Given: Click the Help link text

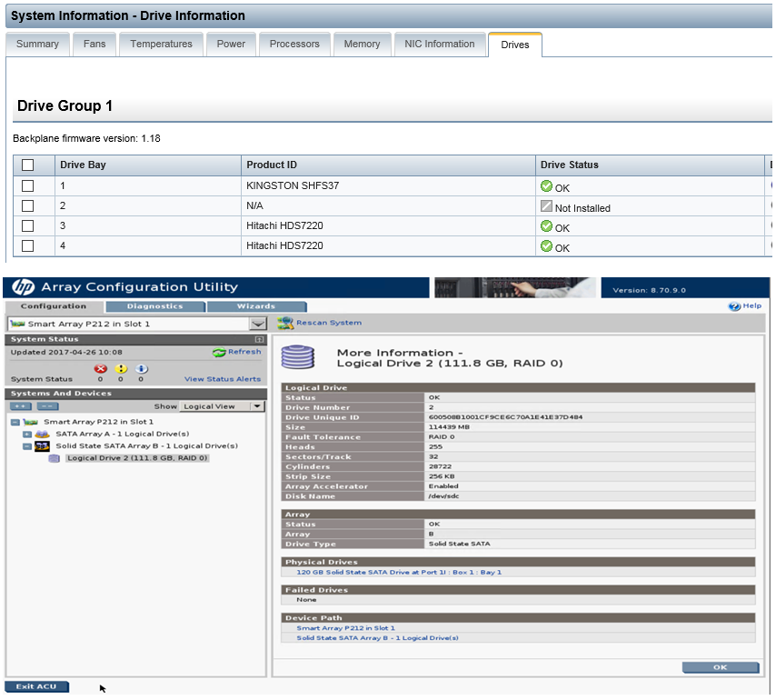Looking at the screenshot, I should 751,306.
